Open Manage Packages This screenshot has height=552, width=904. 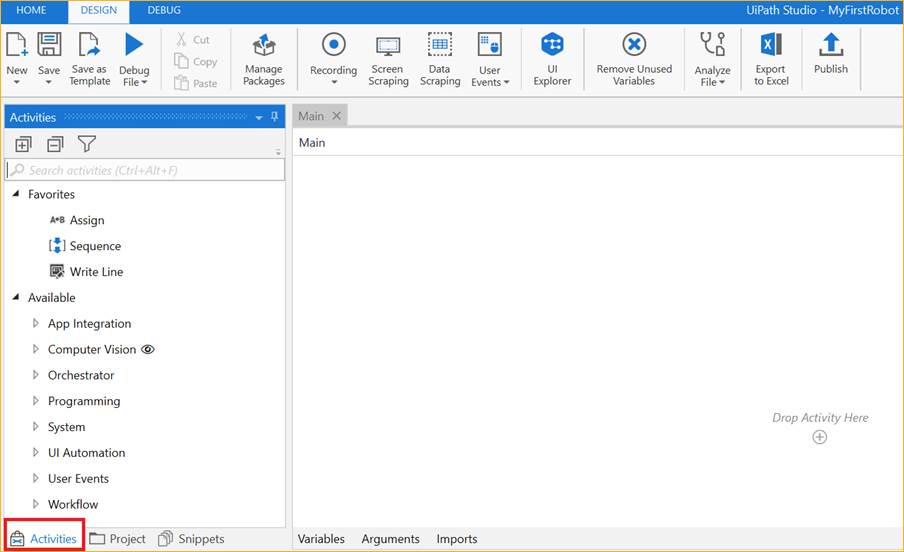point(263,59)
